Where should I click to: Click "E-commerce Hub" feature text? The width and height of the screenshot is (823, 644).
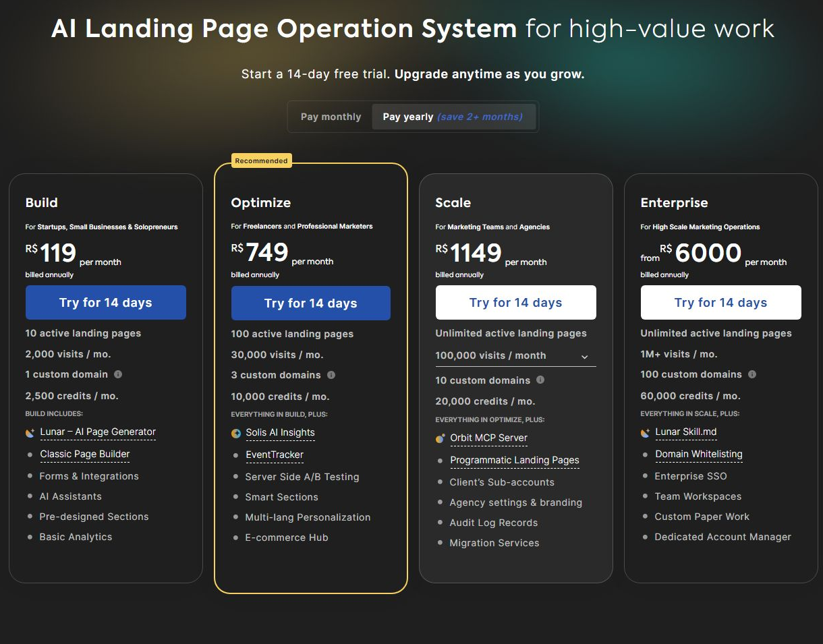point(287,537)
